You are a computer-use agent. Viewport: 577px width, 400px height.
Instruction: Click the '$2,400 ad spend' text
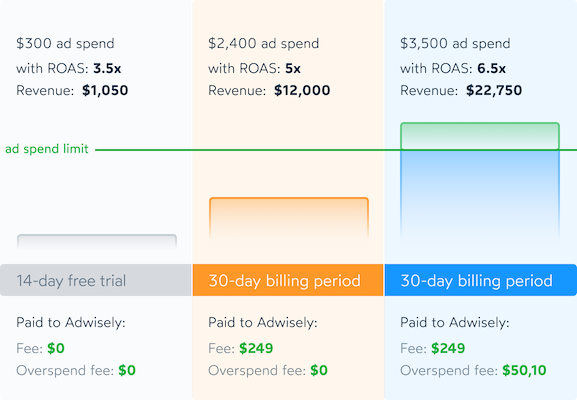coord(263,43)
